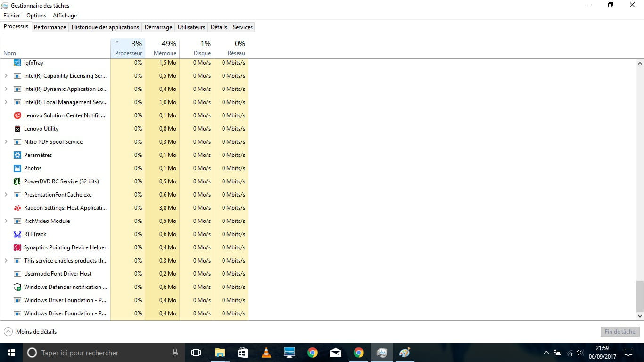Select the Photos process icon

(x=17, y=168)
